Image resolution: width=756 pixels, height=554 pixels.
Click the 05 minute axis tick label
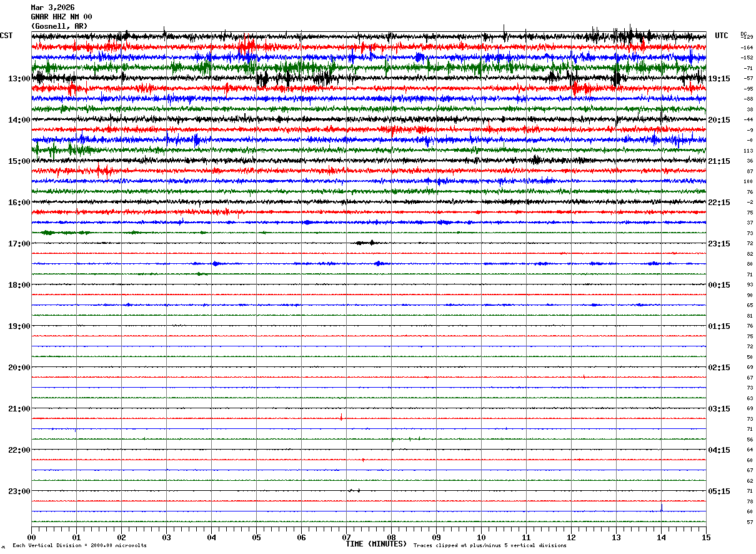tap(256, 537)
